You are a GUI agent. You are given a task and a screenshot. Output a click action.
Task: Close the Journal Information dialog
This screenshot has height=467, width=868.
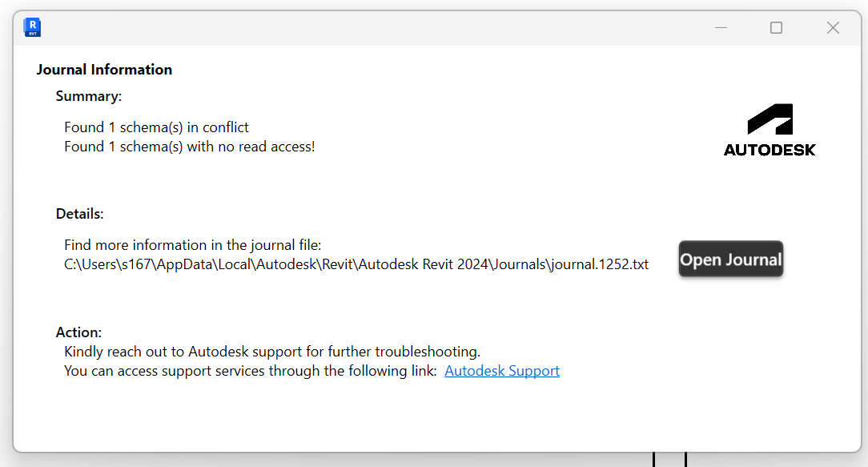[833, 28]
